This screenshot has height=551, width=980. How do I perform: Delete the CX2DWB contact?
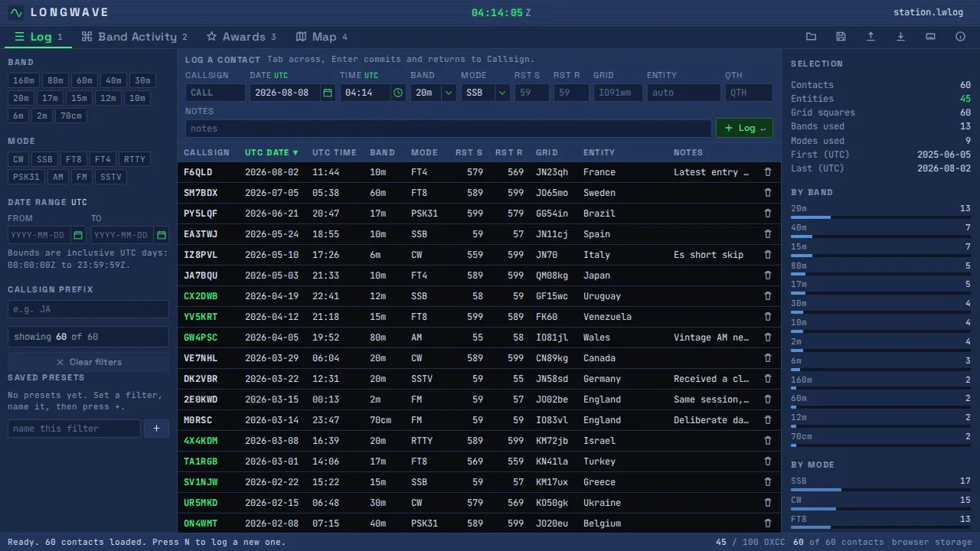[x=768, y=296]
